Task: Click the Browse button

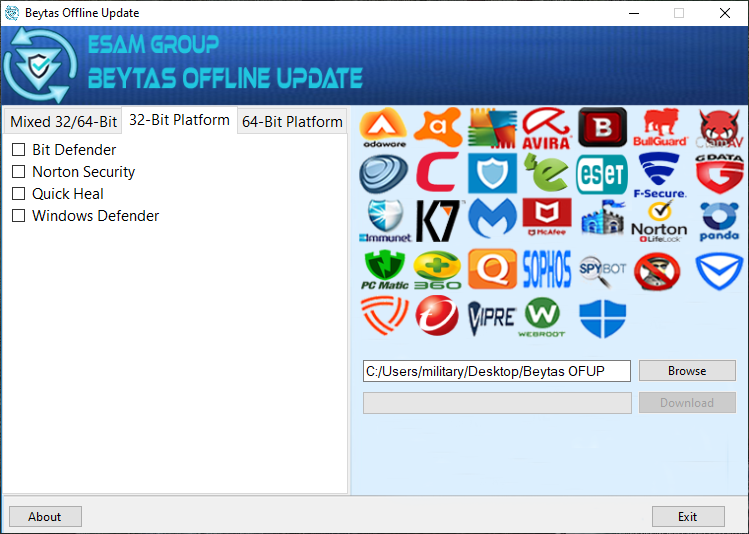Action: [x=687, y=371]
